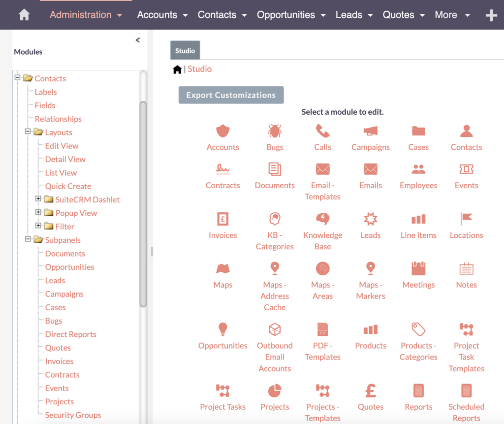The height and width of the screenshot is (424, 504).
Task: Open the Accounts shield module icon
Action: click(223, 131)
